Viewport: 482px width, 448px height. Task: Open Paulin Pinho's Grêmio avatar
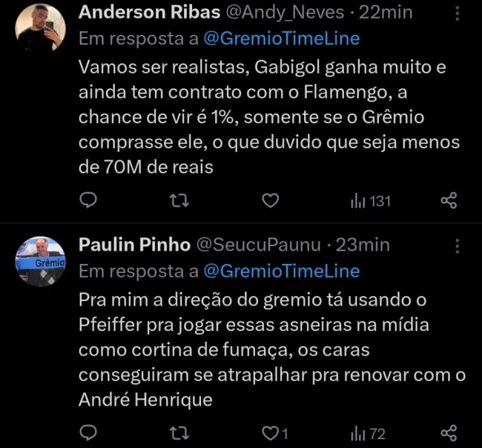pyautogui.click(x=41, y=260)
